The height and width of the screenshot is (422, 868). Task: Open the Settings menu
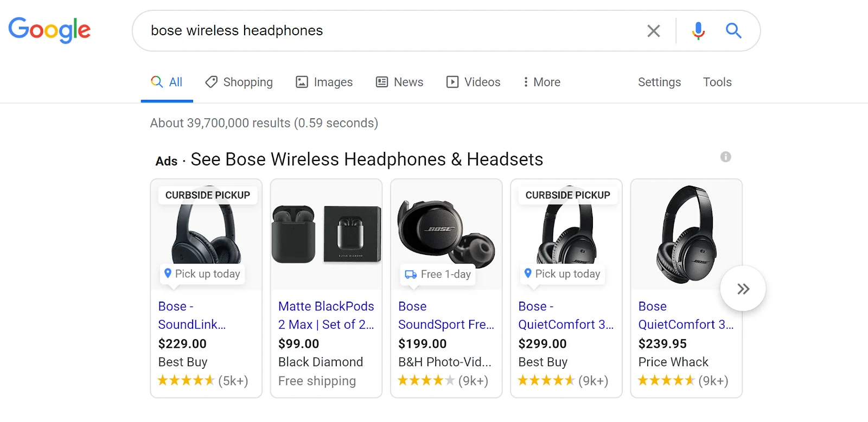(x=659, y=82)
